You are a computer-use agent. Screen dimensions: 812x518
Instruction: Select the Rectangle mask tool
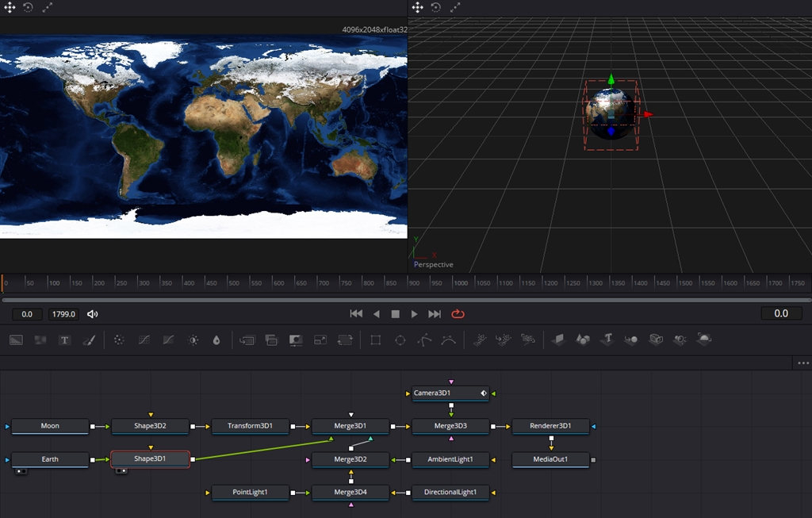coord(376,340)
